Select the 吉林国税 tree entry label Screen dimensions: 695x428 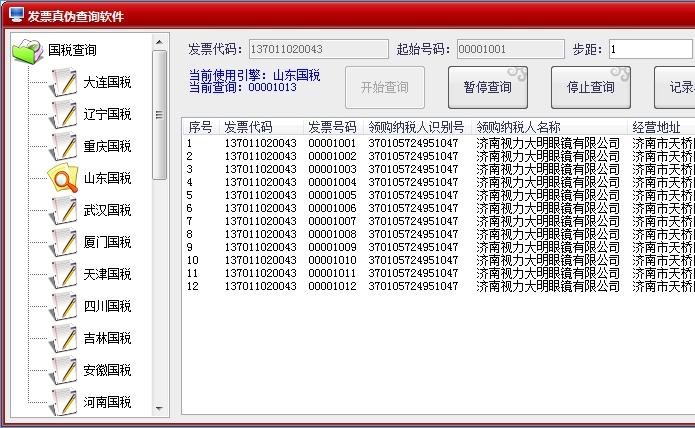click(x=107, y=338)
